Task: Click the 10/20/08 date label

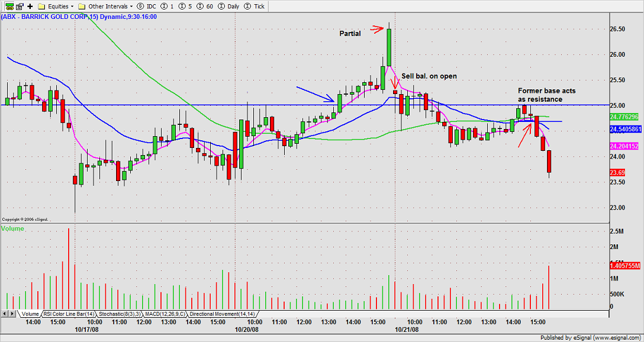Action: pos(246,329)
